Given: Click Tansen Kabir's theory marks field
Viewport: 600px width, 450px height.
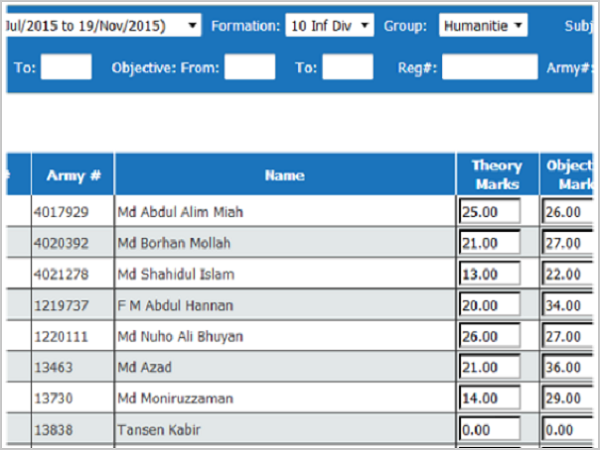Looking at the screenshot, I should click(x=490, y=429).
